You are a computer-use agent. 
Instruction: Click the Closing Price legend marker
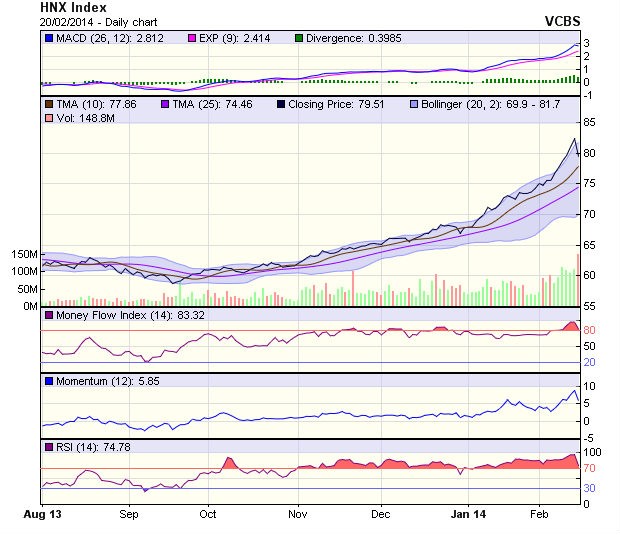click(281, 103)
